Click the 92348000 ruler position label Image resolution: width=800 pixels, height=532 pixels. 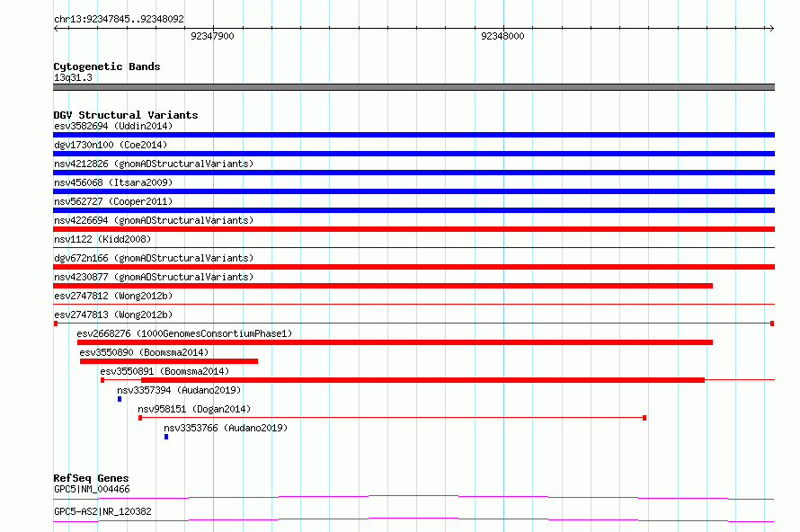coord(502,36)
